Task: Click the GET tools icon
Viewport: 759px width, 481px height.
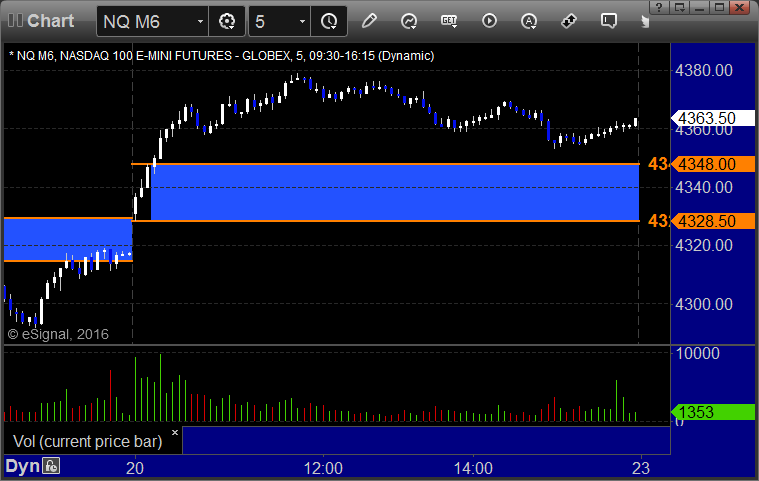Action: pos(449,21)
